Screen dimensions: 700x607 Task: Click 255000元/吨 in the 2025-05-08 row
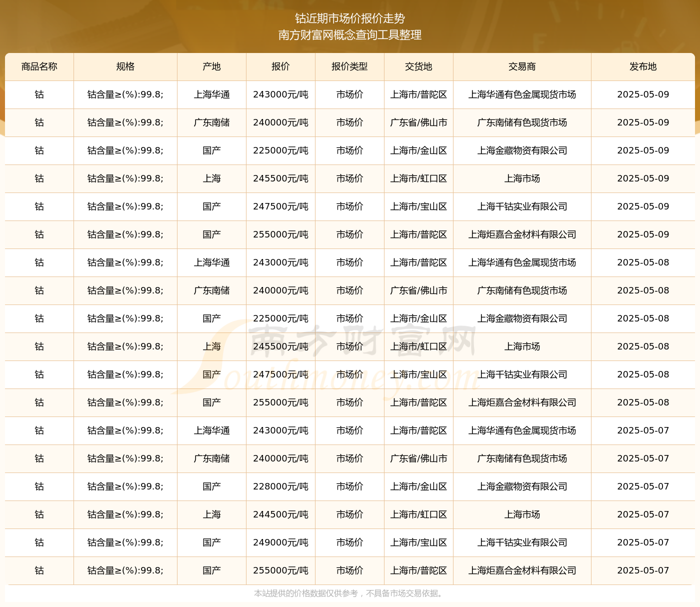(280, 402)
